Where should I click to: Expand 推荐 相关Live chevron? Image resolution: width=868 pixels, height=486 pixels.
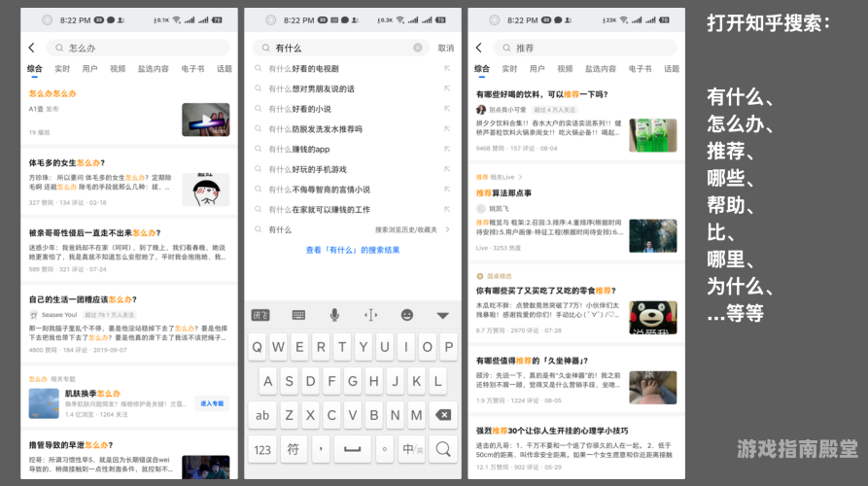(x=520, y=177)
